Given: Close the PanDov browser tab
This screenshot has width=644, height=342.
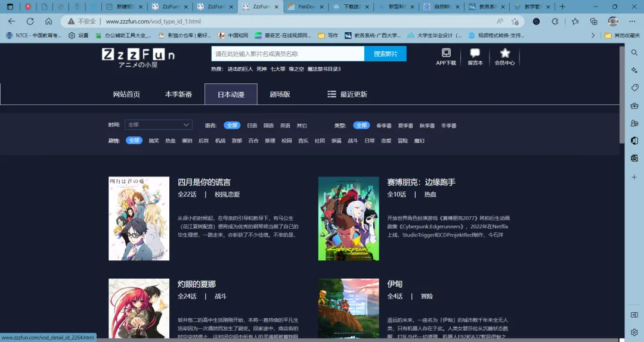Looking at the screenshot, I should point(321,7).
